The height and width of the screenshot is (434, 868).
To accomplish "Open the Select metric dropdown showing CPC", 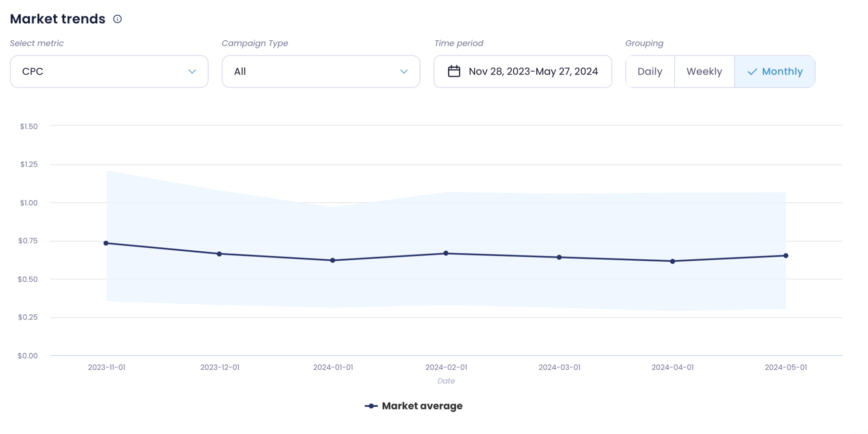I will pyautogui.click(x=108, y=71).
